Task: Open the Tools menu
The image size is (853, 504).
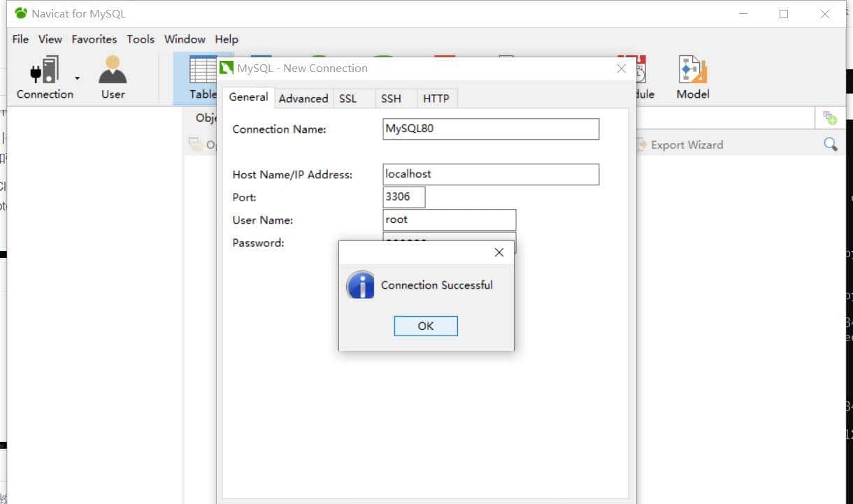Action: pos(140,39)
